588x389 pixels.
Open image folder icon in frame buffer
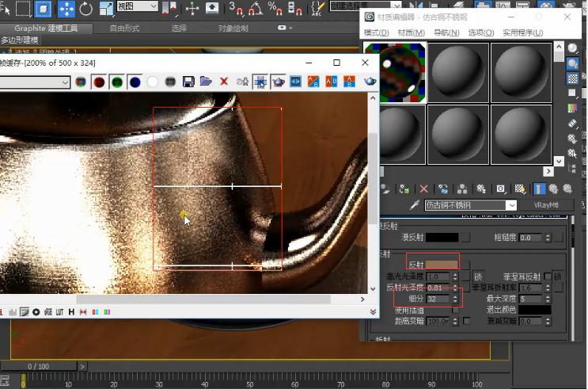pos(206,82)
